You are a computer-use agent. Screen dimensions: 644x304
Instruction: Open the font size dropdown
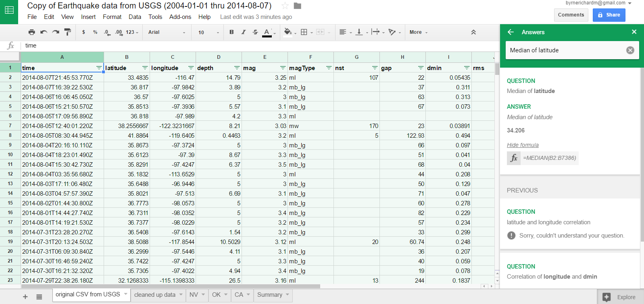(208, 32)
